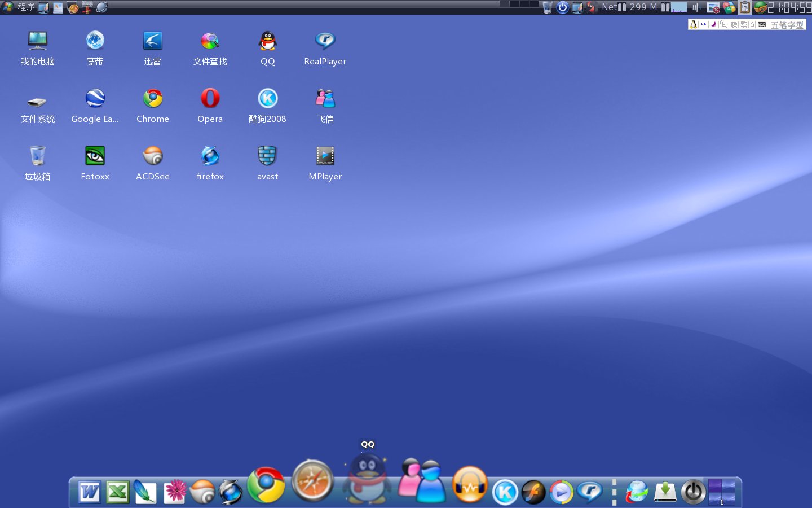
Task: Open the 程序 applications menu
Action: [x=26, y=7]
